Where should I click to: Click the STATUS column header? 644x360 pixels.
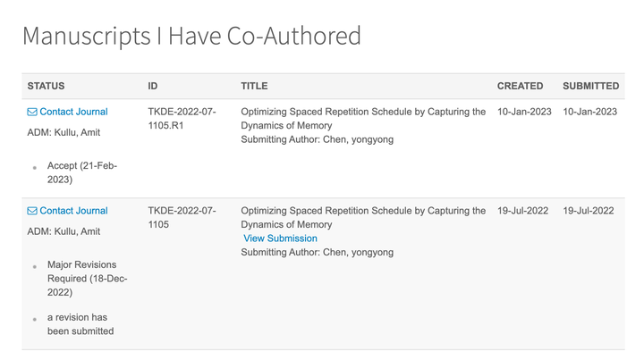pyautogui.click(x=47, y=87)
